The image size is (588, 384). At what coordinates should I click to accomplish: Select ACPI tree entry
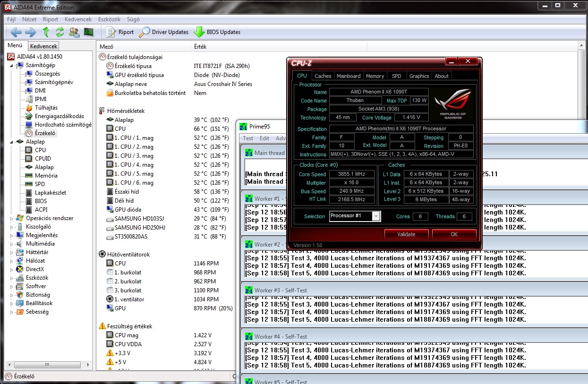point(41,210)
